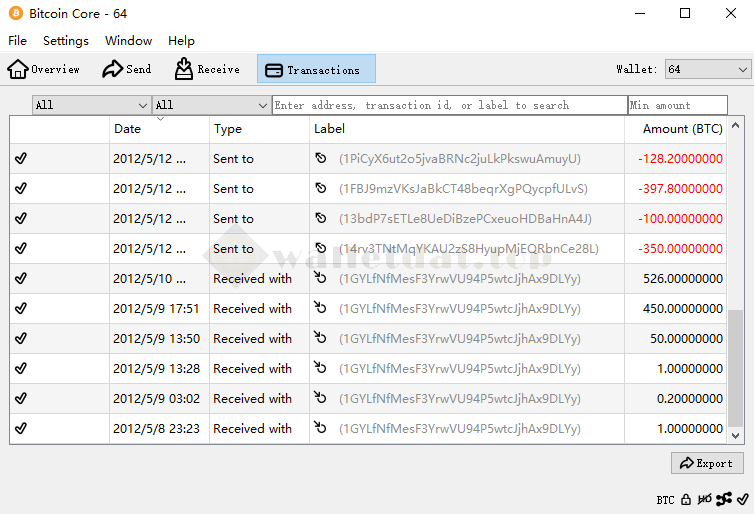Click the BTC unit display in status bar
Image resolution: width=754 pixels, height=514 pixels.
pyautogui.click(x=665, y=499)
